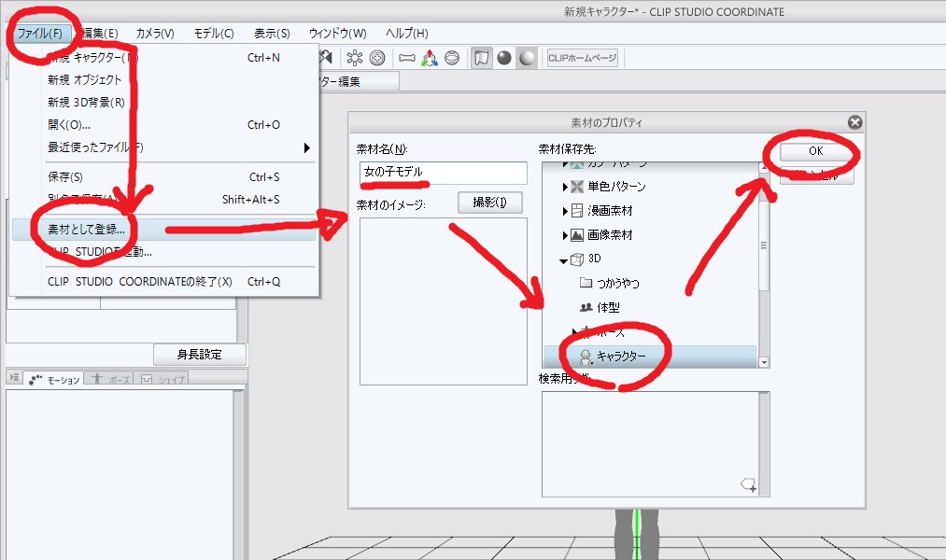Open the motion panel menu icon

pyautogui.click(x=15, y=377)
